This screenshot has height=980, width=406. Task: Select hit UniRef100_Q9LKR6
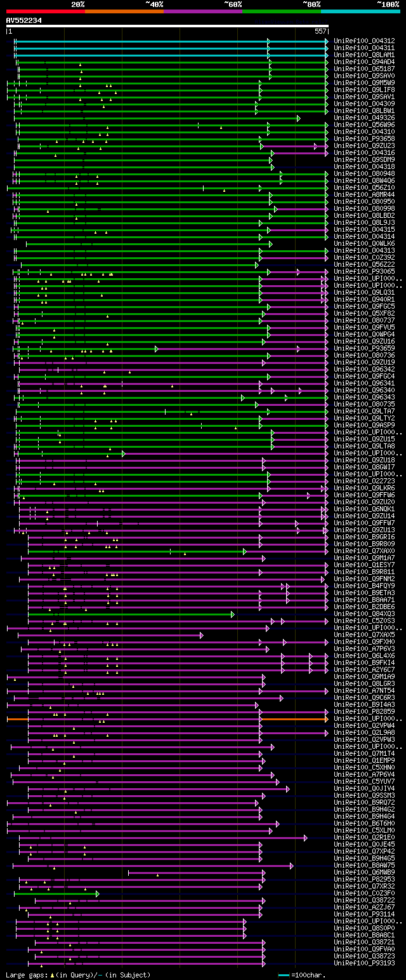364,488
